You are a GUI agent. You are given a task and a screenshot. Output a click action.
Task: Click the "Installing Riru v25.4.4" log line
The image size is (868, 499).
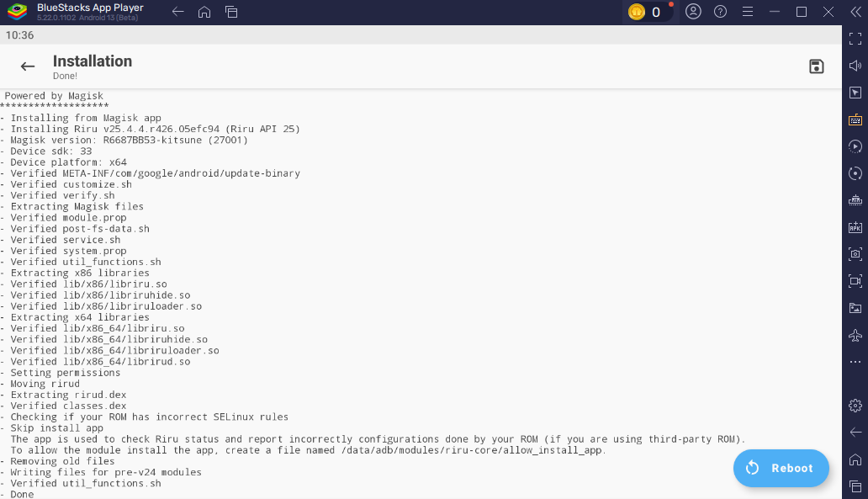click(150, 129)
